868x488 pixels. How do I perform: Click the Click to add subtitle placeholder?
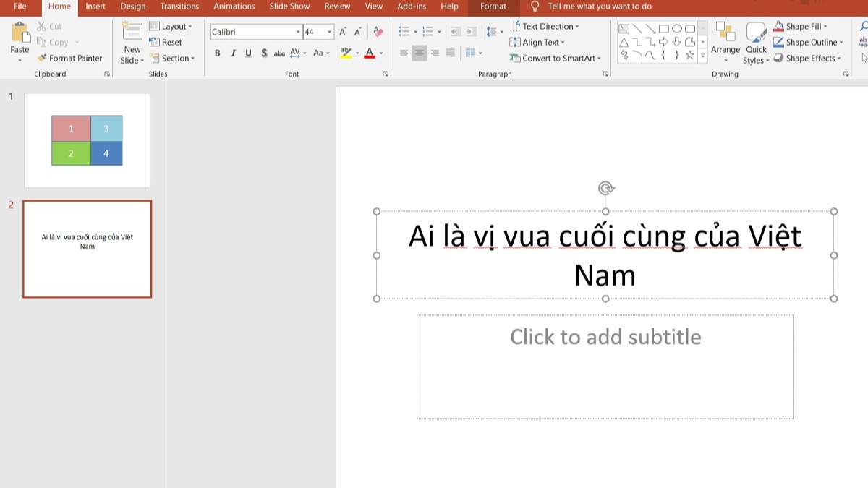coord(605,367)
